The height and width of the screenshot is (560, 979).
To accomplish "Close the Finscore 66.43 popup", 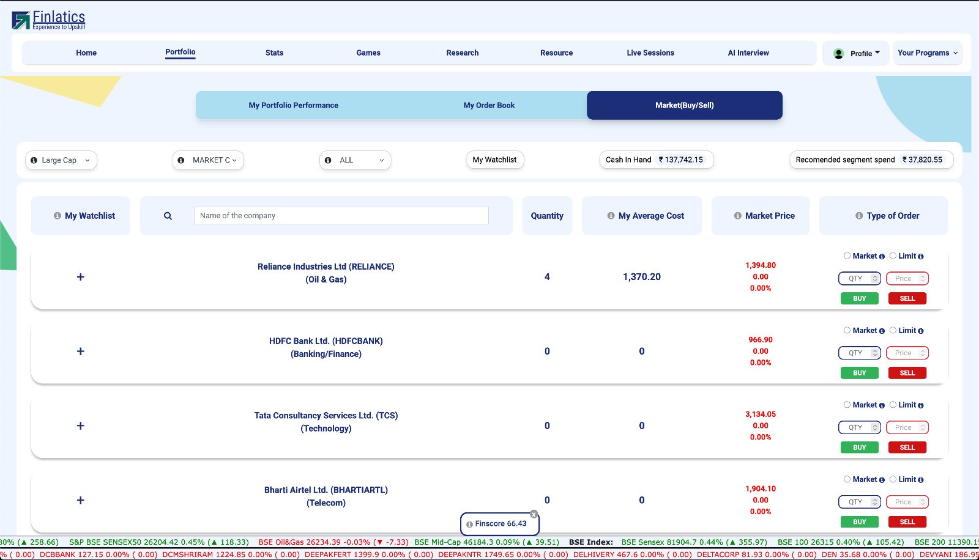I will [x=534, y=514].
